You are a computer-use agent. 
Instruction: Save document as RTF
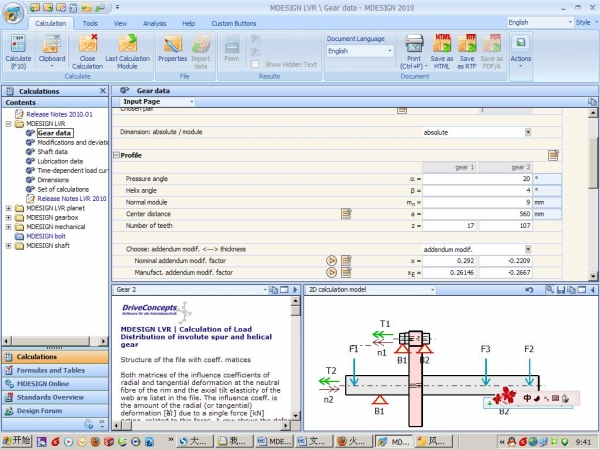[467, 52]
